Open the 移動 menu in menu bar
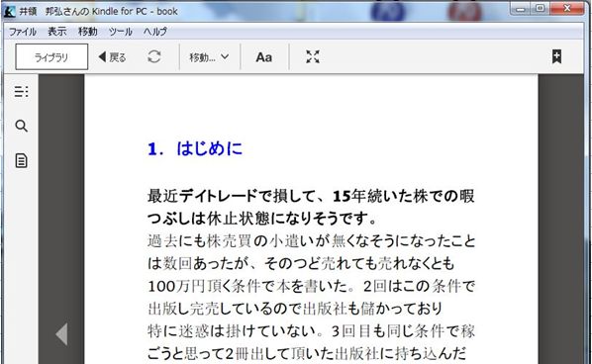592x364 pixels. pyautogui.click(x=87, y=32)
